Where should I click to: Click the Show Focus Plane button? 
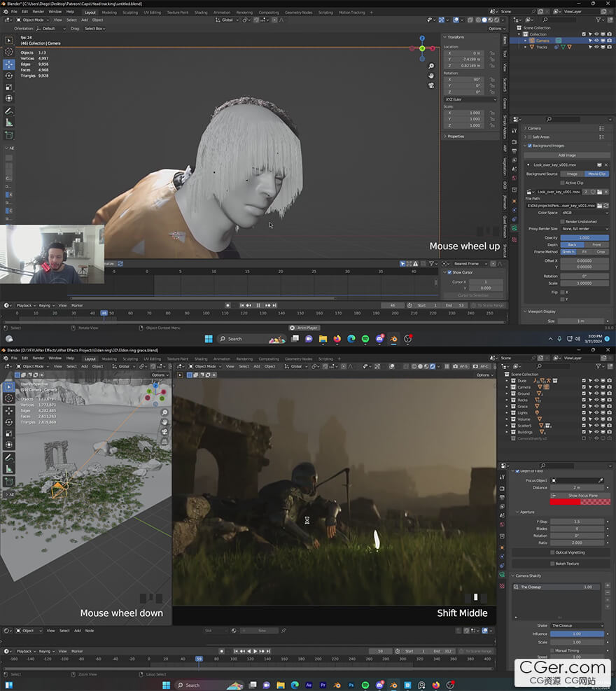click(x=580, y=496)
